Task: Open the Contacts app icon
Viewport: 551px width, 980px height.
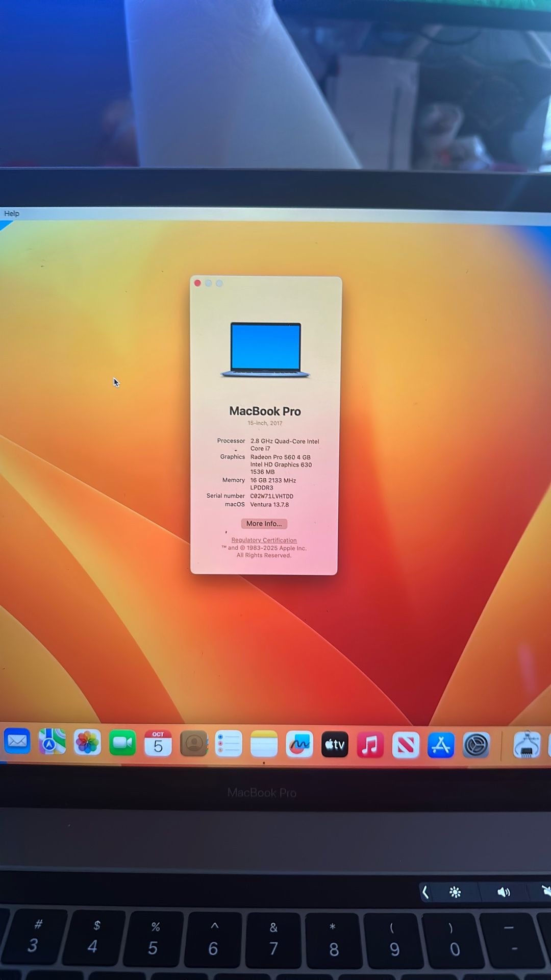Action: (x=194, y=744)
